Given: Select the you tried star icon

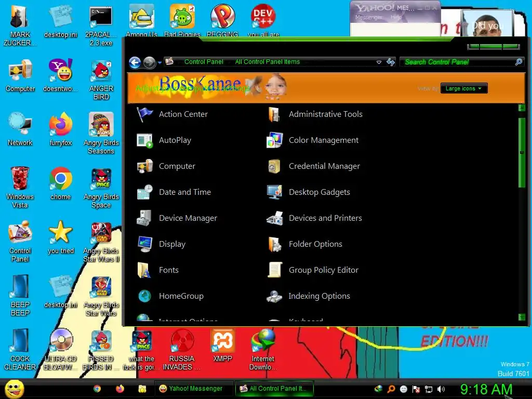Looking at the screenshot, I should [x=61, y=237].
